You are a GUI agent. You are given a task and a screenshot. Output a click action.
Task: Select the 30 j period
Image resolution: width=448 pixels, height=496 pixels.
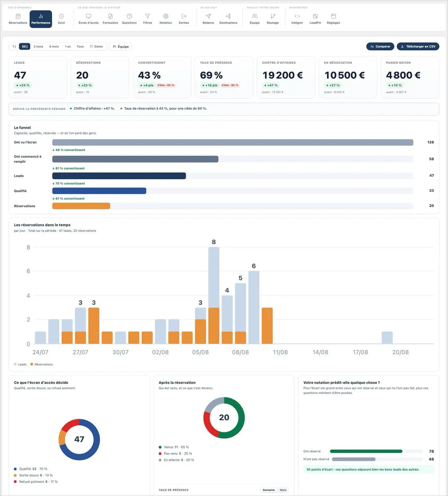[x=25, y=46]
